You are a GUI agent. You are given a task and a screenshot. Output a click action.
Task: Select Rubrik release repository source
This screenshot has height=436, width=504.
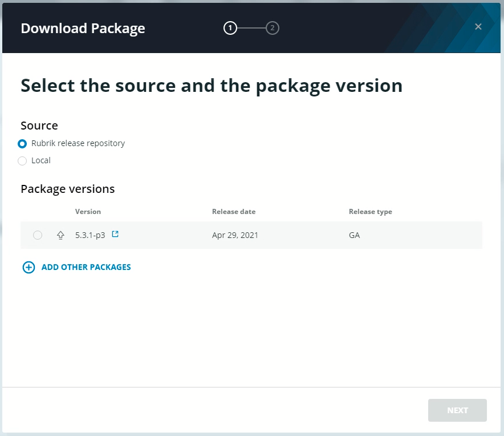[x=22, y=143]
